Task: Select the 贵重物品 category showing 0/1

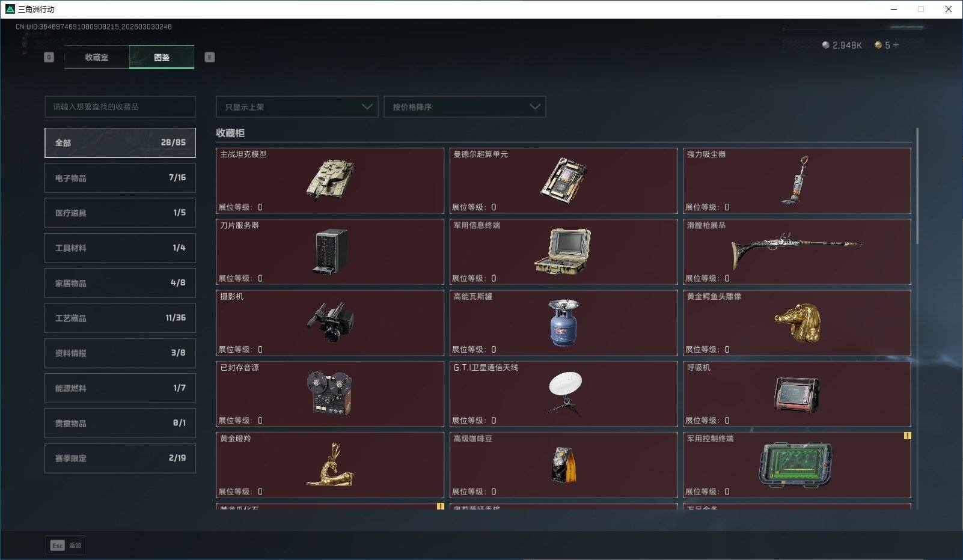Action: pos(120,423)
